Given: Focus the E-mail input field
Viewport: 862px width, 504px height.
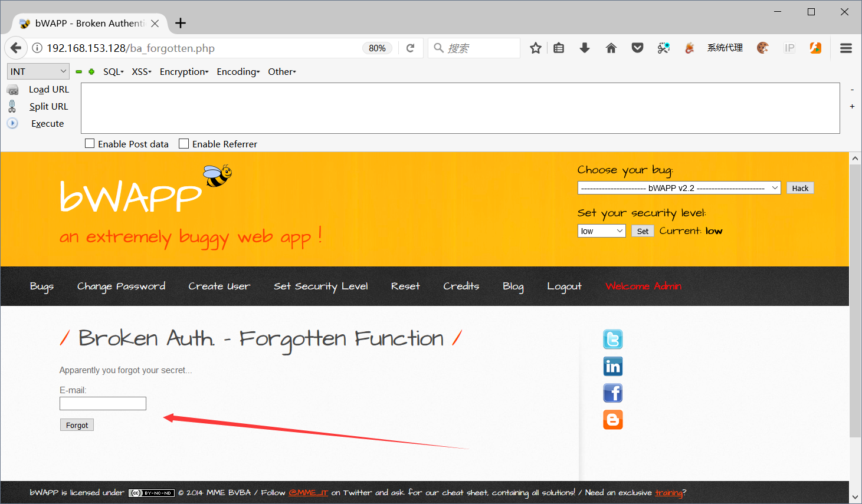Looking at the screenshot, I should coord(103,403).
